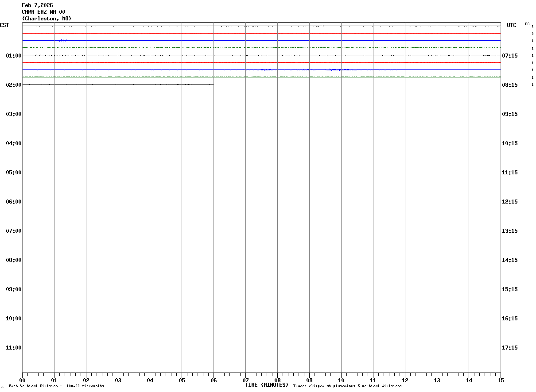Click minute tick label '12' on time axis
536x392 pixels.
(405, 380)
